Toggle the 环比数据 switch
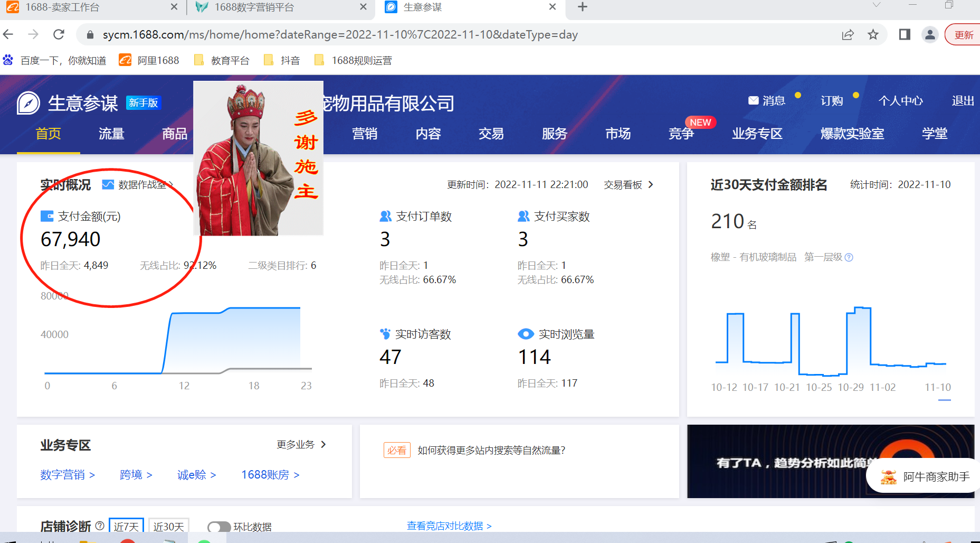 click(x=218, y=527)
